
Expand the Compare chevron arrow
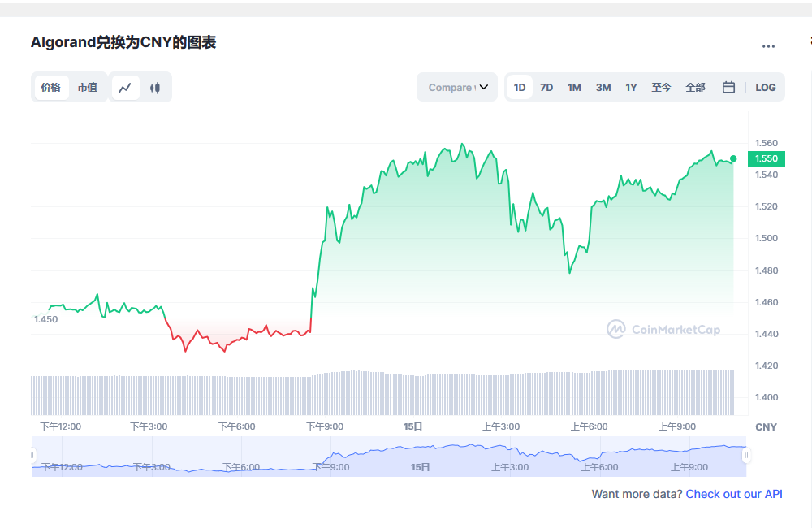tap(483, 87)
